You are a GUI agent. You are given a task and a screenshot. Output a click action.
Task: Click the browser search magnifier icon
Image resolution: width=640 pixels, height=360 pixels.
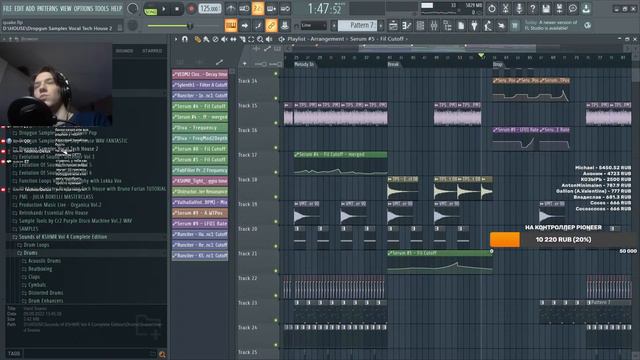[x=162, y=354]
